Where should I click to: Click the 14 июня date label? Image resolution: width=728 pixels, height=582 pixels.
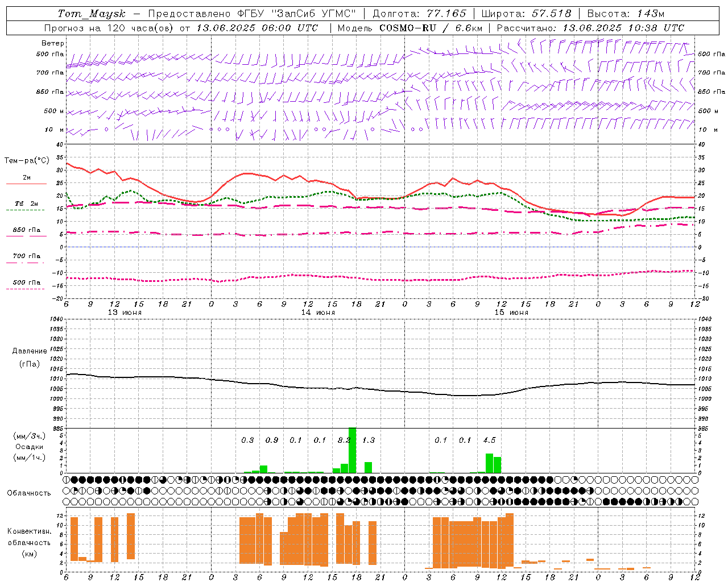tap(318, 313)
